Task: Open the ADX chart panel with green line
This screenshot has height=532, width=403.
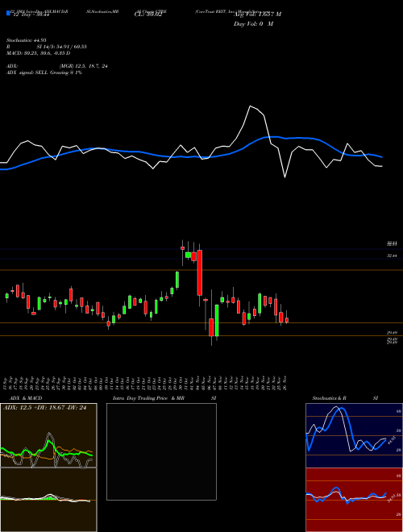Action: pos(48,435)
